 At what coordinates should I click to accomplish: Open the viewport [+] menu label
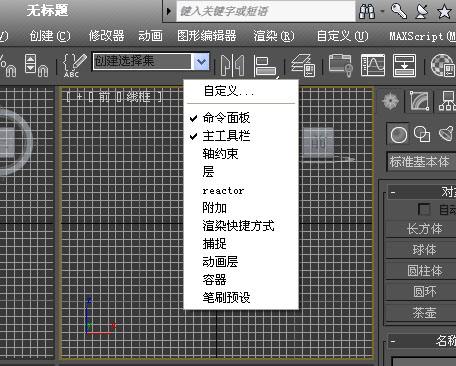click(x=79, y=97)
